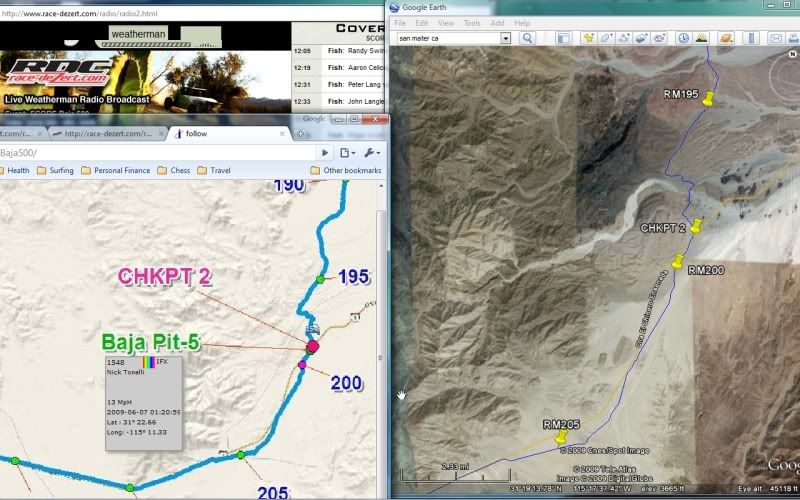Click the RM195 yellow pushpin on the map
800x500 pixels.
(708, 98)
